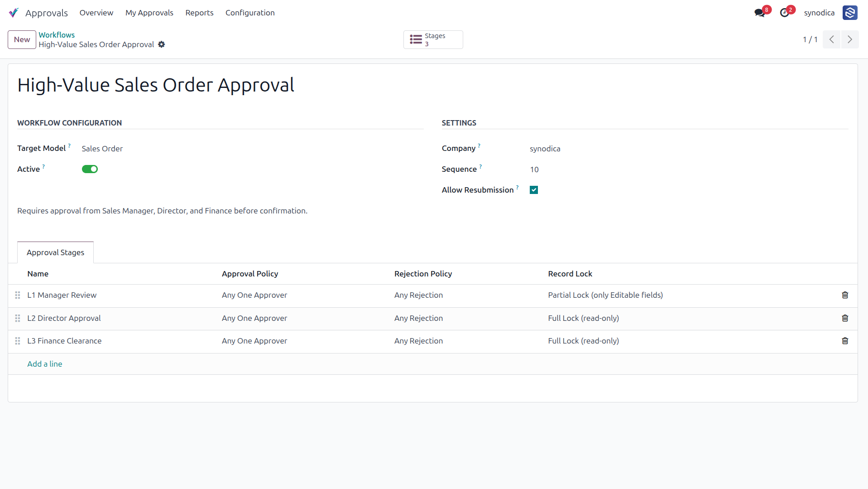
Task: Open Company synodica field
Action: coord(545,149)
